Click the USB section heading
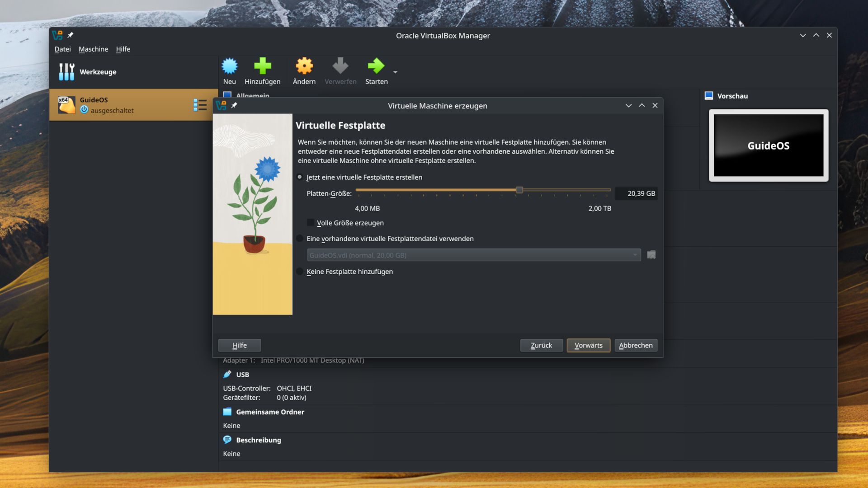Image resolution: width=868 pixels, height=488 pixels. click(x=242, y=375)
